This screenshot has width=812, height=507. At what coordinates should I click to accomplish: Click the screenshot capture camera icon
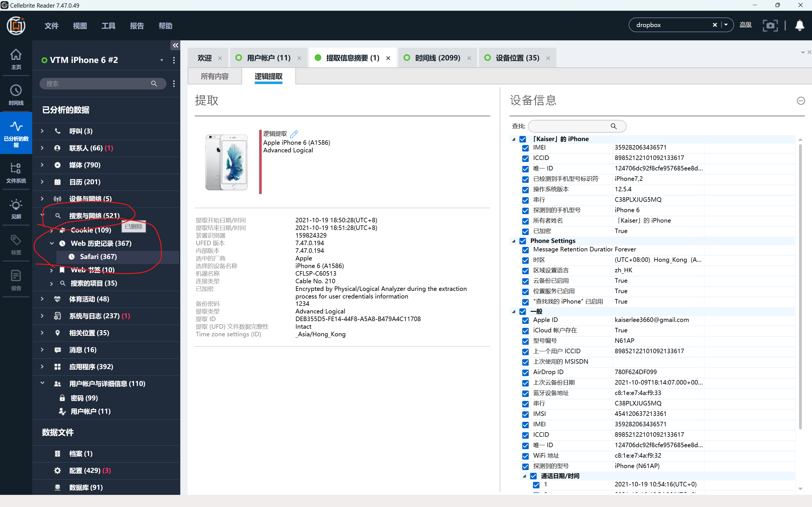coord(770,25)
